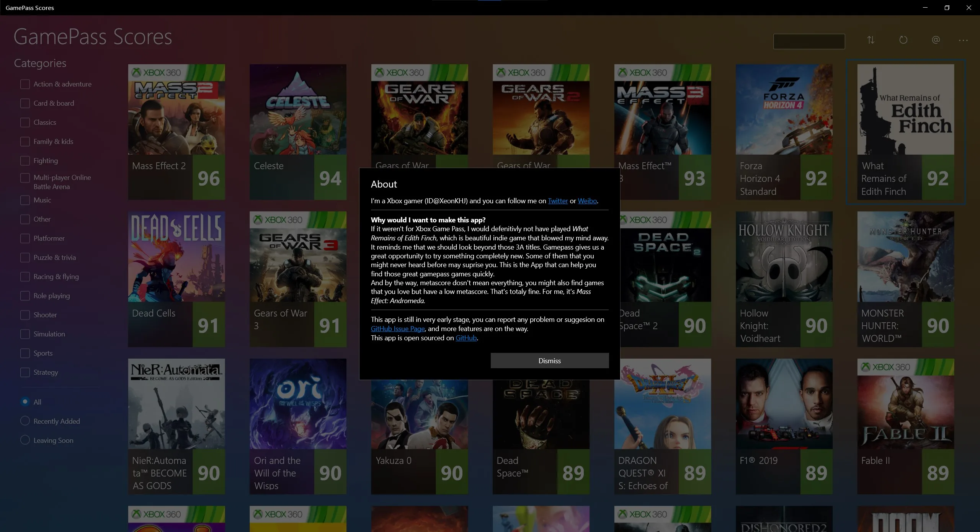Enable the Racing & flying filter
This screenshot has width=980, height=532.
(x=25, y=277)
